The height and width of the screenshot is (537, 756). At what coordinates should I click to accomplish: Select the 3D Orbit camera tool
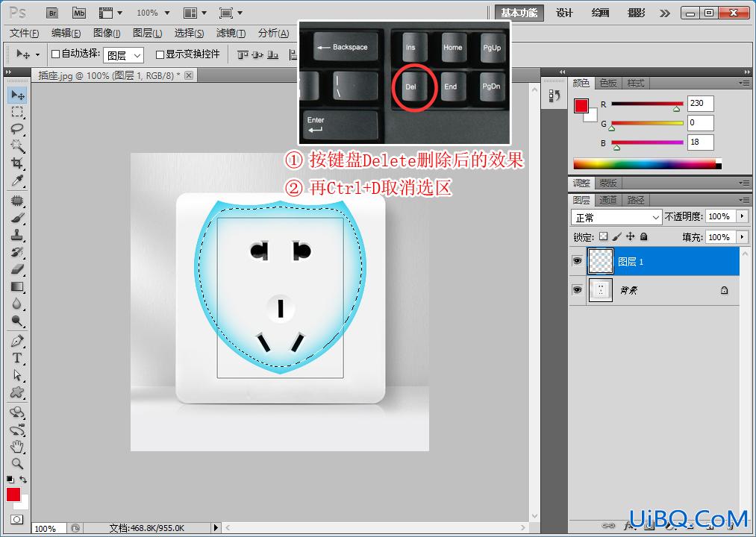point(17,430)
